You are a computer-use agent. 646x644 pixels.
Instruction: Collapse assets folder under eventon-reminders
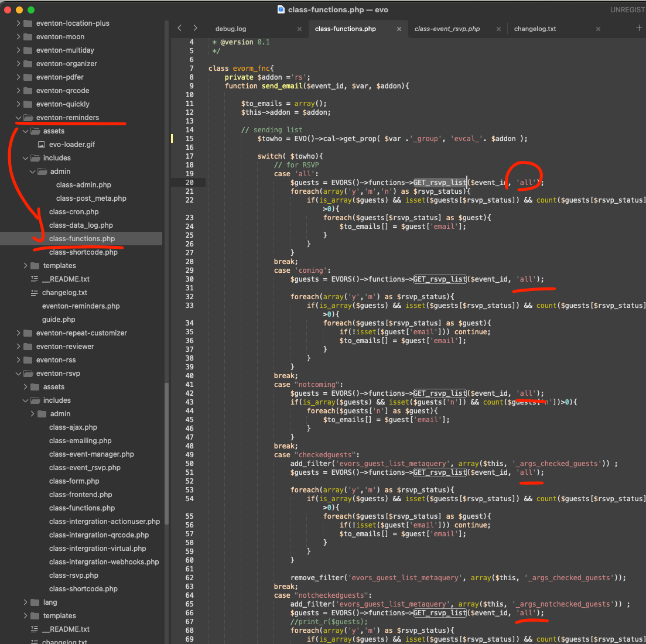pos(25,131)
